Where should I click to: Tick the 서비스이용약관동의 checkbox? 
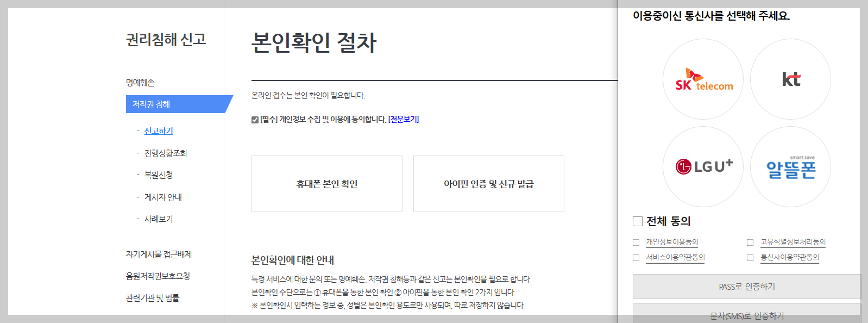[636, 258]
